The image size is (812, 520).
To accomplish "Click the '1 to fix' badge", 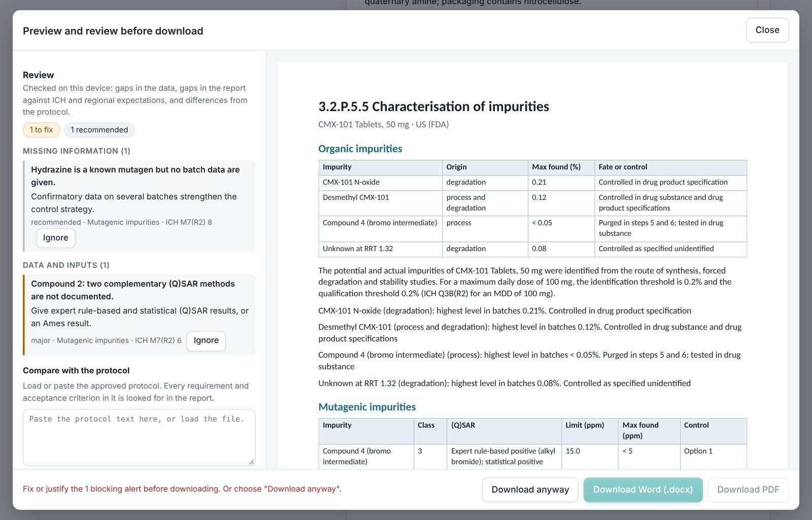I will (41, 130).
